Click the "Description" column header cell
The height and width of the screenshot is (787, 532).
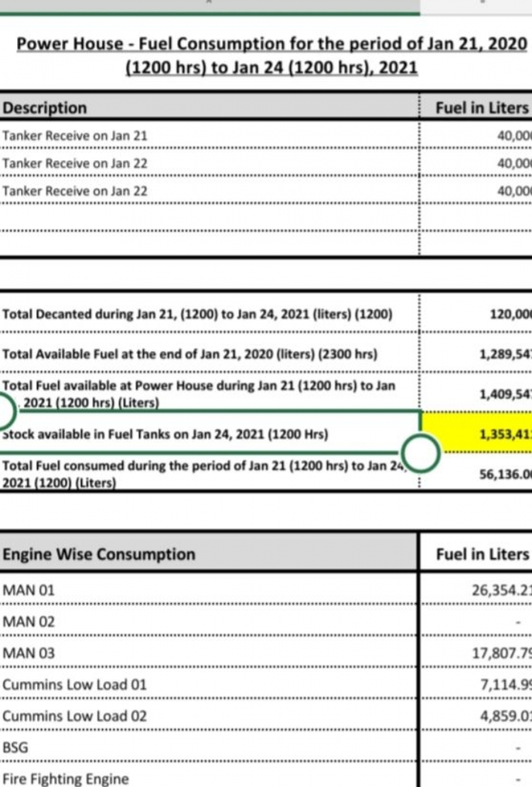[x=209, y=107]
